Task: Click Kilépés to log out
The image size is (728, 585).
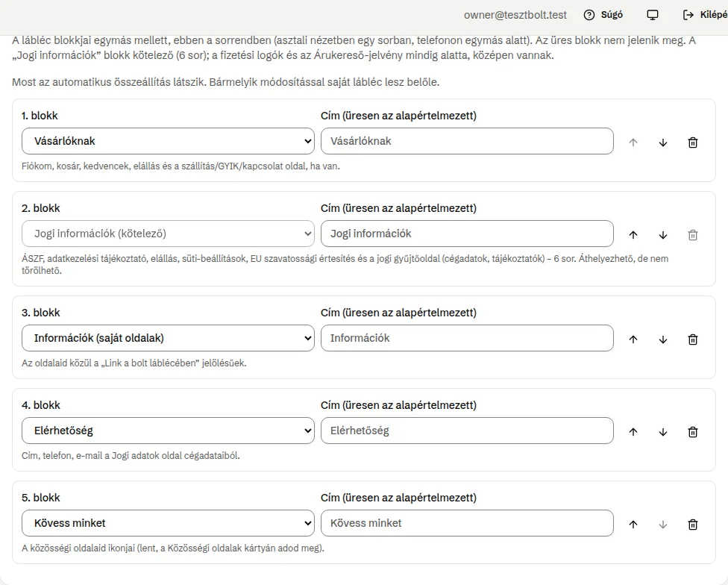Action: click(x=705, y=15)
